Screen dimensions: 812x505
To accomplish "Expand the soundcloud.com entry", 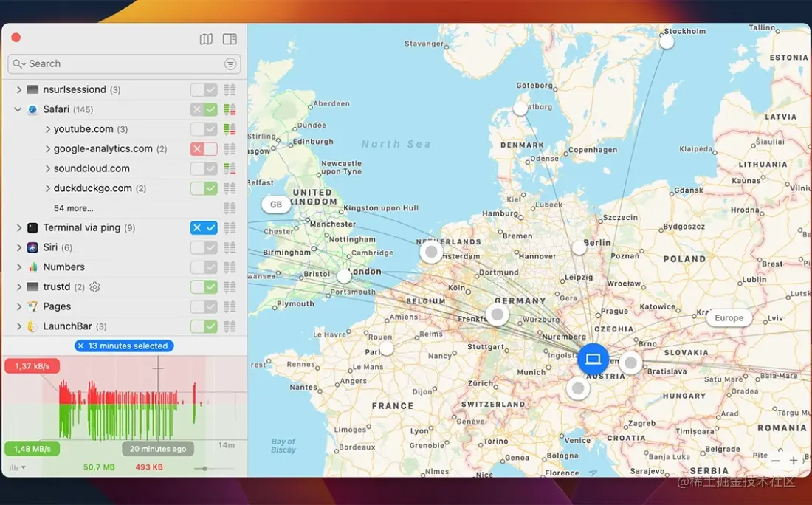I will tap(47, 168).
